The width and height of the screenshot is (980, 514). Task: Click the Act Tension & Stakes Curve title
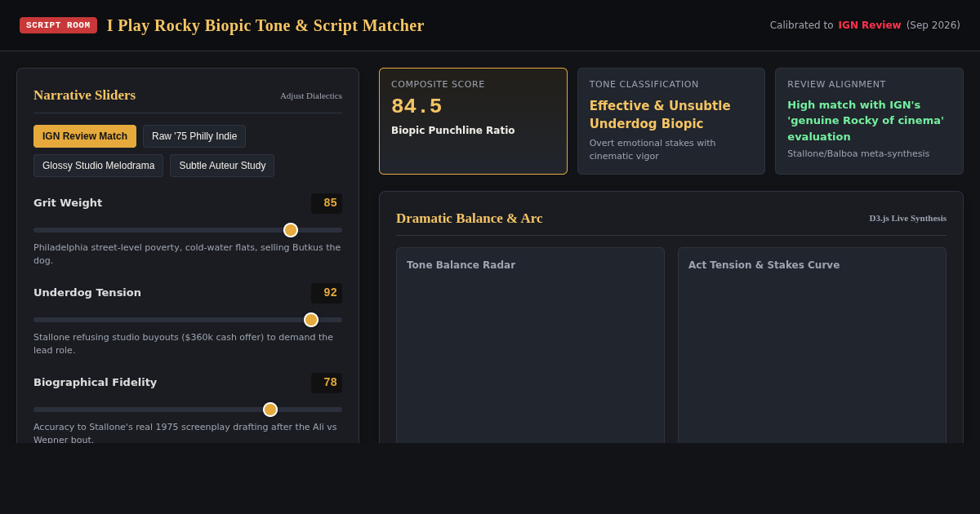point(764,265)
